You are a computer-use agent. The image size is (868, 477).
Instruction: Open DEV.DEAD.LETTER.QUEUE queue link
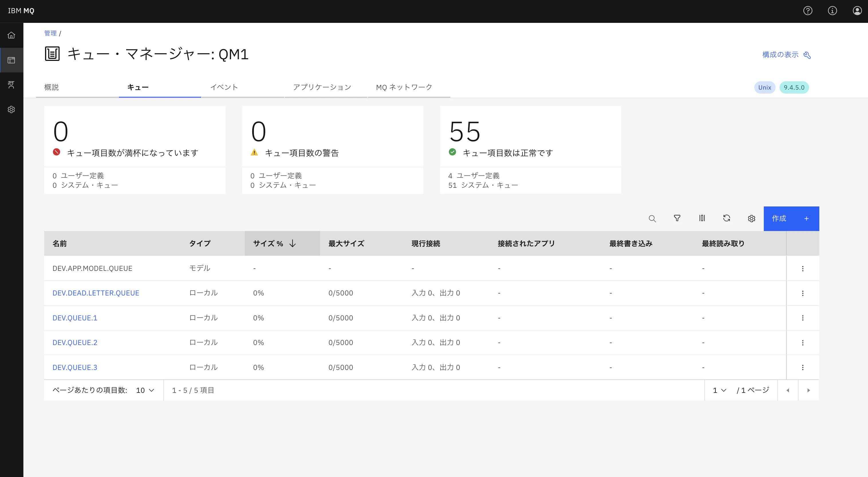click(x=96, y=293)
